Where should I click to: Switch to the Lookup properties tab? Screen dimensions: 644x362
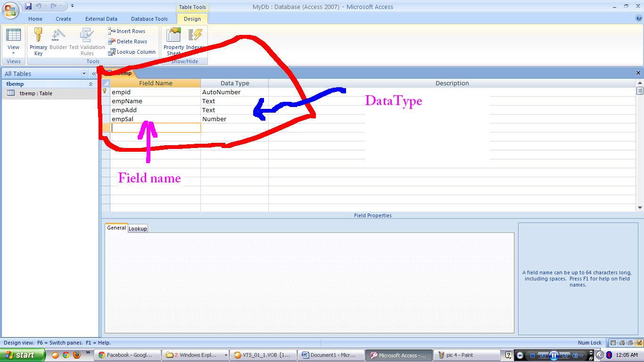137,228
